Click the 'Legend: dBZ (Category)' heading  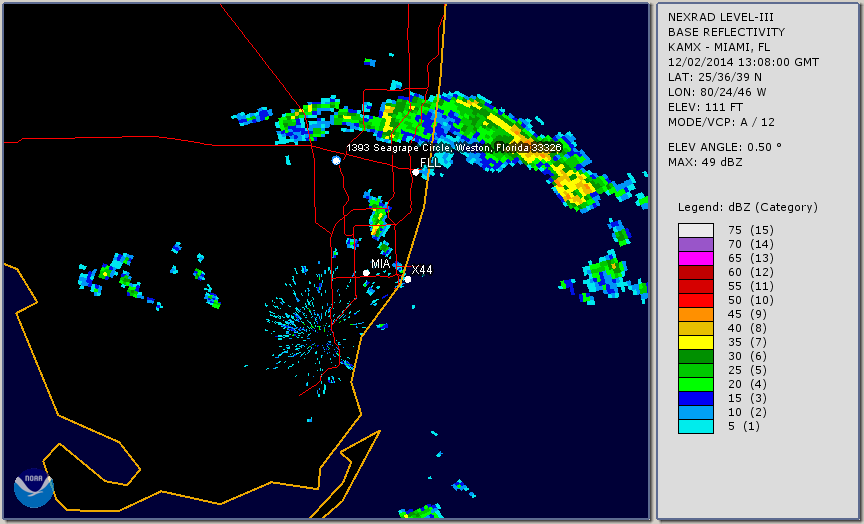coord(748,207)
